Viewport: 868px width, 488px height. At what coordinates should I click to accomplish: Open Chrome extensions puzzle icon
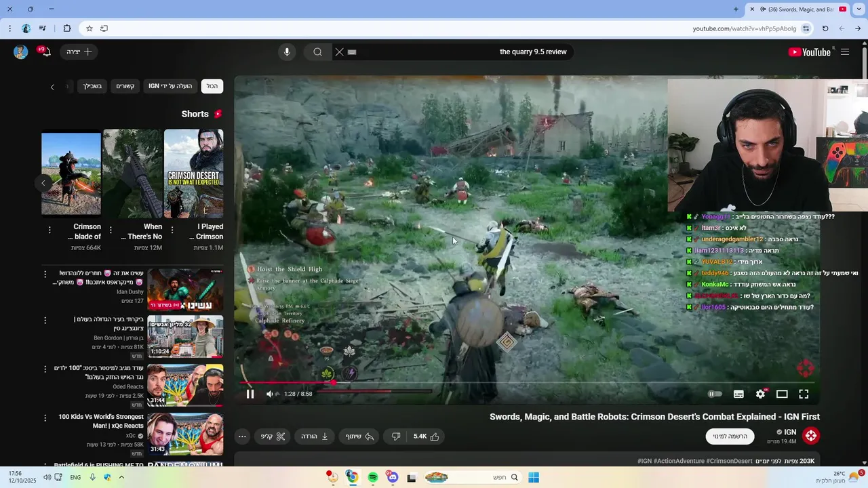point(66,28)
